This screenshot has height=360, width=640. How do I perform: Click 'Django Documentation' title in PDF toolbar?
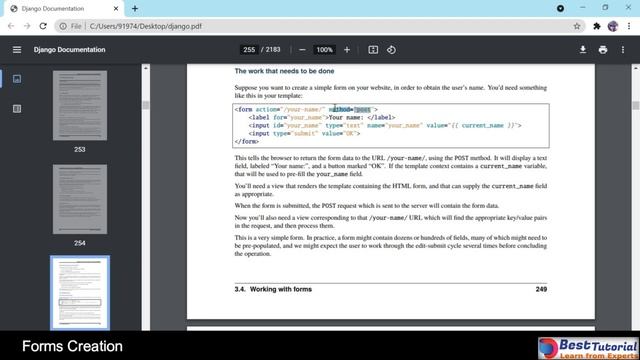pyautogui.click(x=69, y=50)
